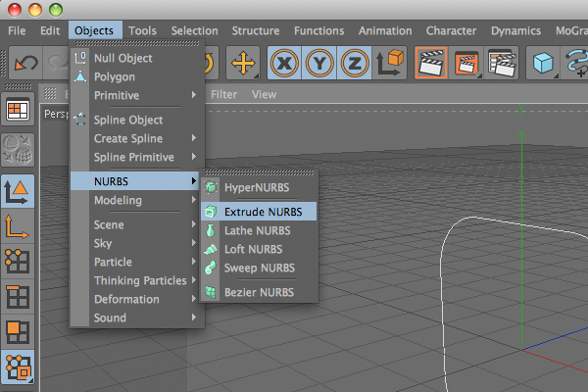The image size is (588, 392).
Task: Expand the NURBS submenu
Action: 135,181
